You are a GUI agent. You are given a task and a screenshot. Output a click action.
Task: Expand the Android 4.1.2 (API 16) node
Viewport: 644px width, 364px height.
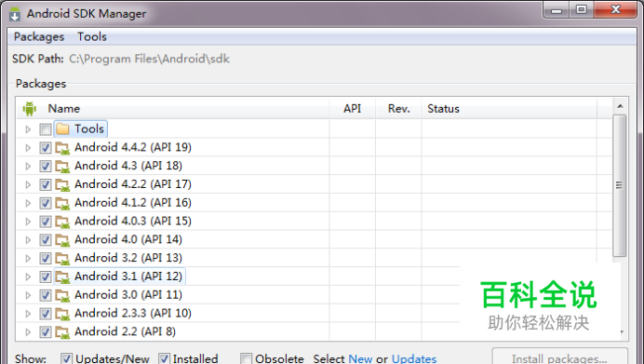pos(28,203)
